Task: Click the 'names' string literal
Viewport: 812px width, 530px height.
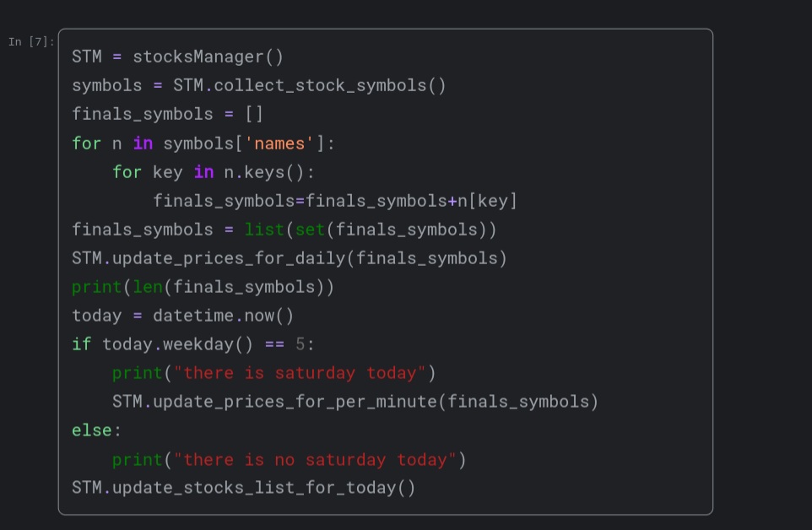Action: tap(279, 143)
